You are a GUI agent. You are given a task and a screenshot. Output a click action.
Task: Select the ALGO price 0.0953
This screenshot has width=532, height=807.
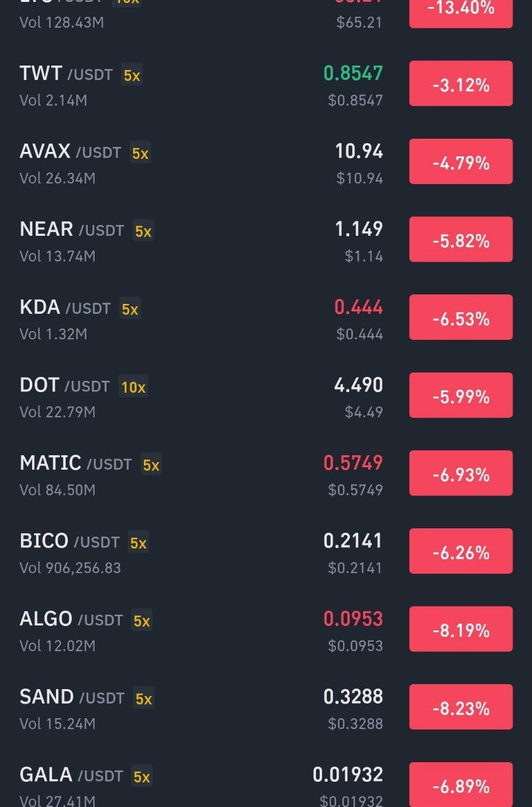pos(353,618)
